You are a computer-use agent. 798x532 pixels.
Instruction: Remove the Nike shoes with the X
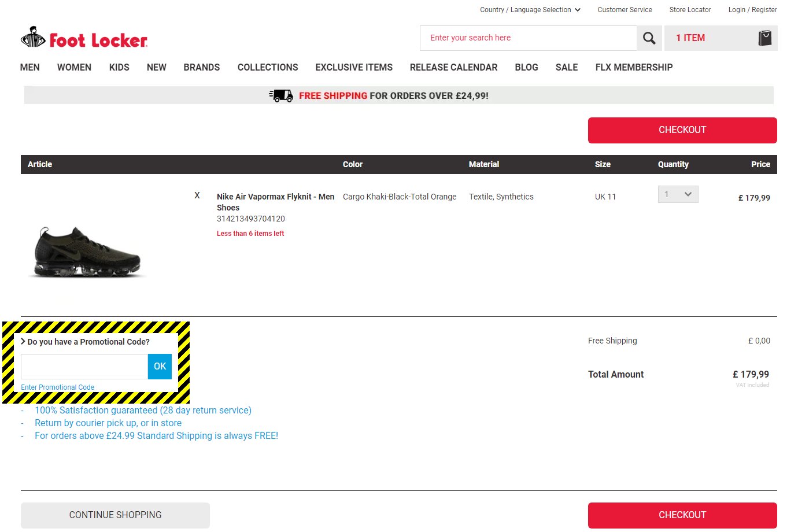coord(197,195)
